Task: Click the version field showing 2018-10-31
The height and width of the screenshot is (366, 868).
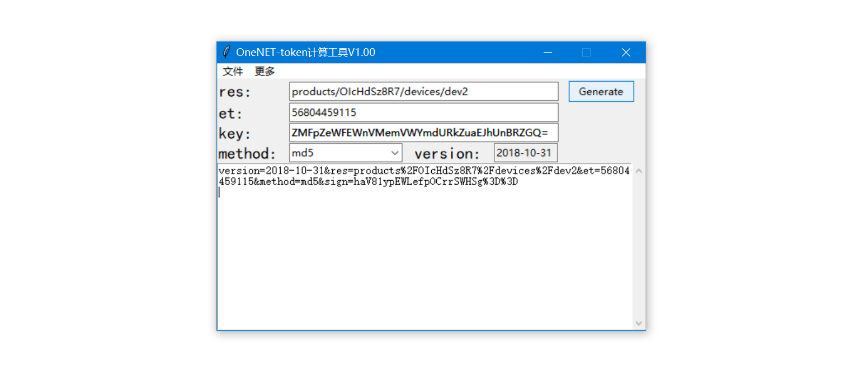Action: [x=525, y=153]
